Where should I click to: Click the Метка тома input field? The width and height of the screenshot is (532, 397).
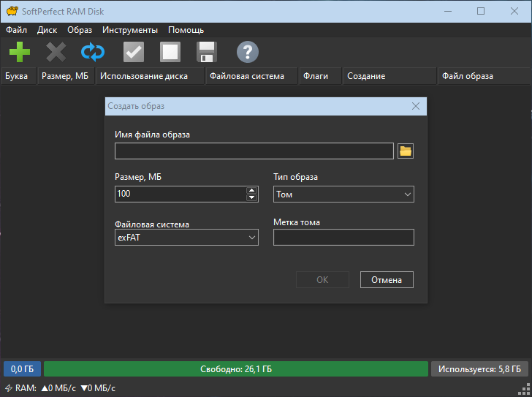coord(343,238)
